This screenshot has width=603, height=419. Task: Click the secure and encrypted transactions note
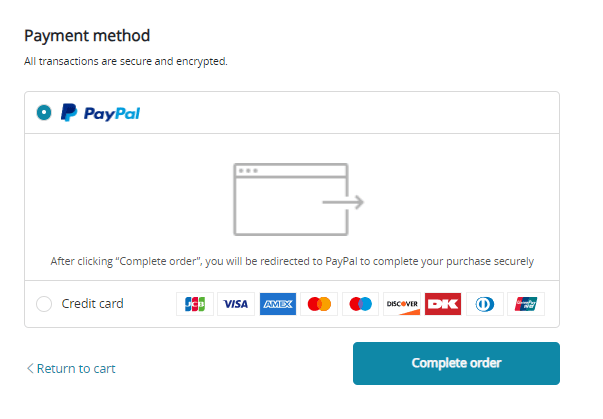tap(126, 61)
